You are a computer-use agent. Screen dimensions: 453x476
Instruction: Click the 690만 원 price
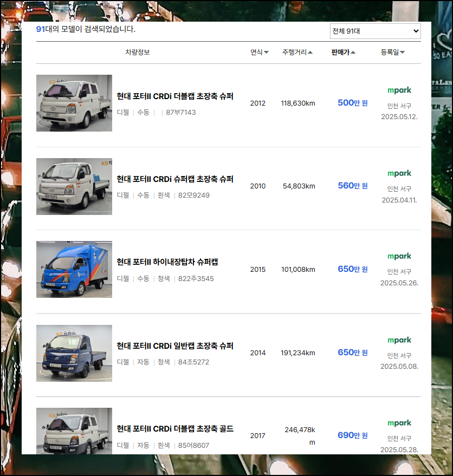click(353, 435)
